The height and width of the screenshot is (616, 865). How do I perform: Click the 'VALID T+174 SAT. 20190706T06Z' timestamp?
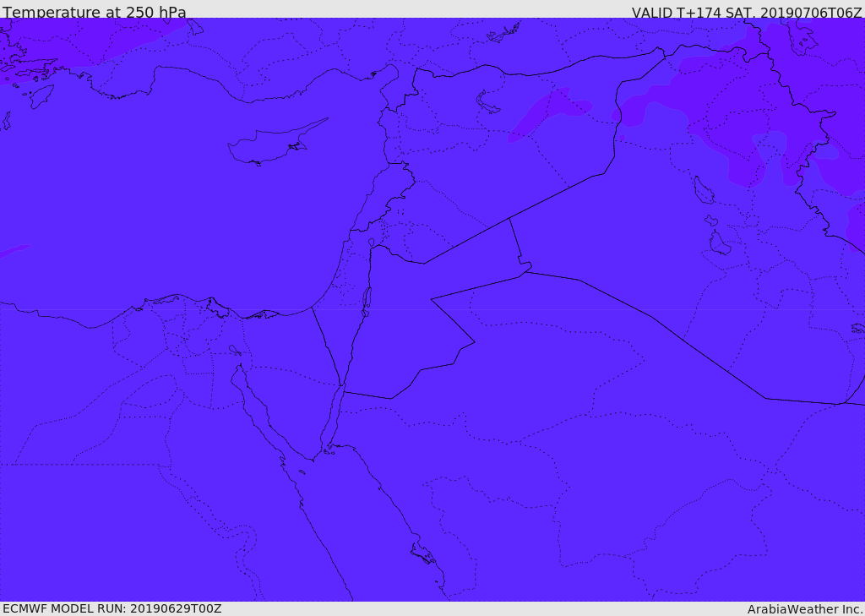[x=747, y=13]
